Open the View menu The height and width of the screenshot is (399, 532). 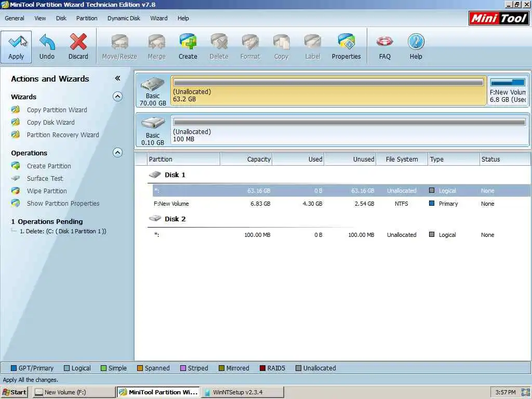point(40,18)
